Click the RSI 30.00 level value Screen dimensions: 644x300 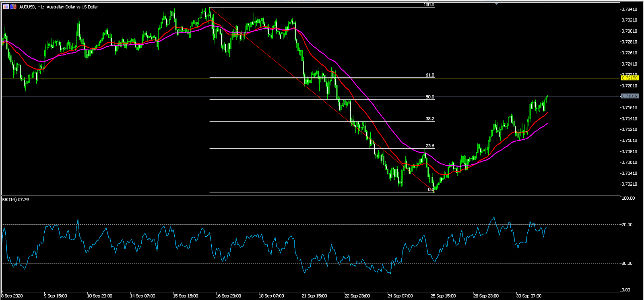(x=627, y=263)
